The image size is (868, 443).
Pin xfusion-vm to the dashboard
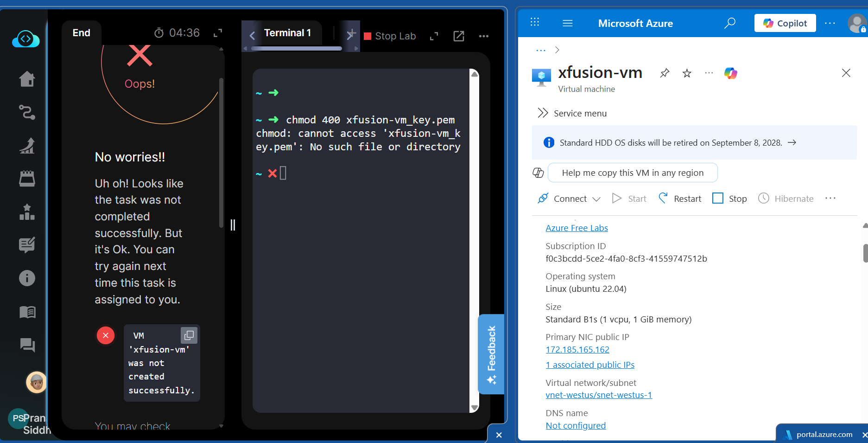pyautogui.click(x=665, y=73)
